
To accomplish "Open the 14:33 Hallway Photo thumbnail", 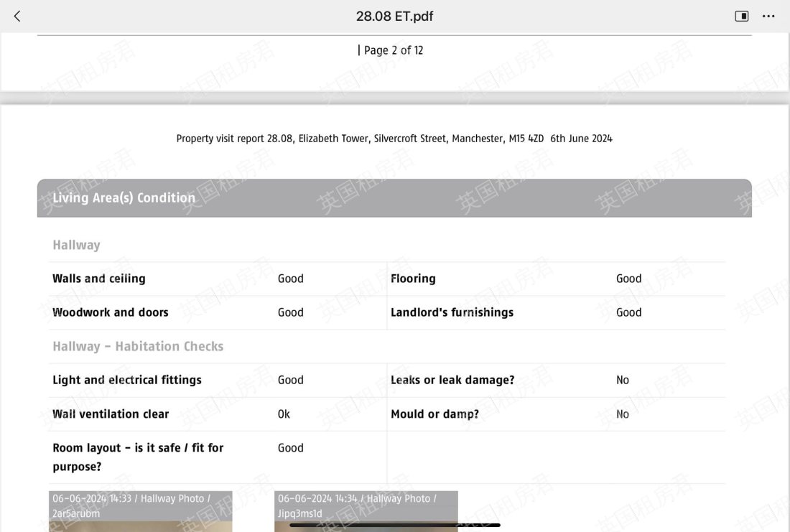I will tap(140, 511).
